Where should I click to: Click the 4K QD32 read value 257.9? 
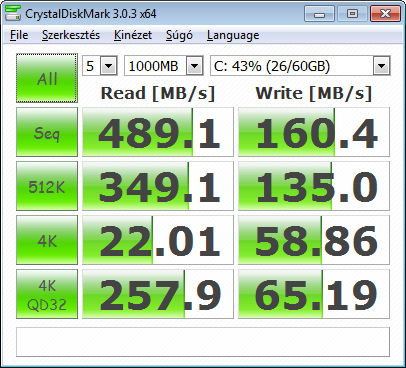(x=158, y=294)
